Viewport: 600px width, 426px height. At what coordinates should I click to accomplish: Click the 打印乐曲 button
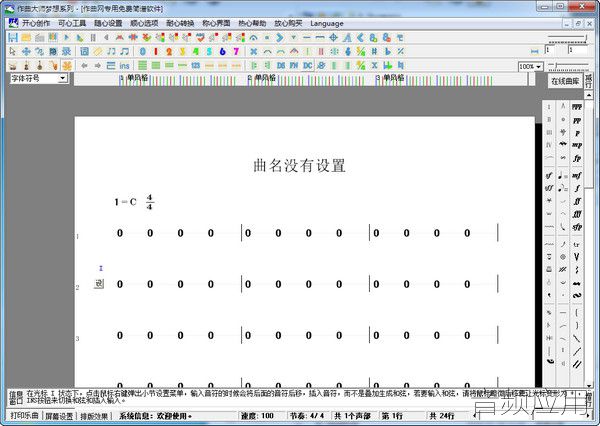pos(24,416)
